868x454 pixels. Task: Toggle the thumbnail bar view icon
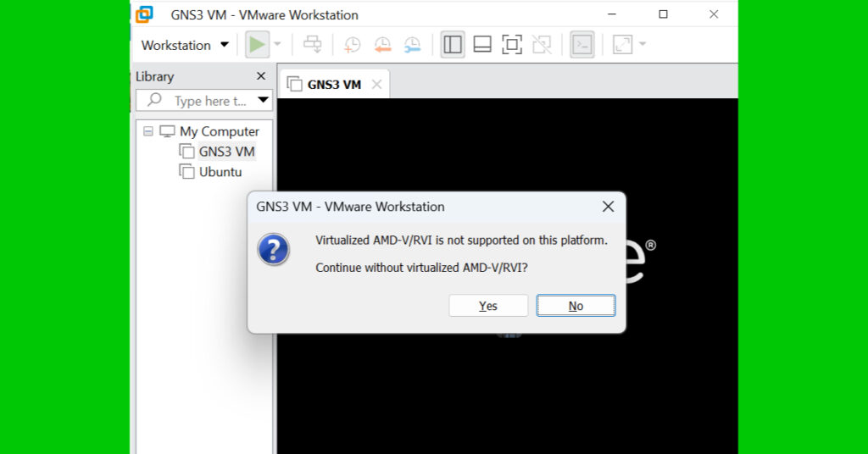[482, 45]
